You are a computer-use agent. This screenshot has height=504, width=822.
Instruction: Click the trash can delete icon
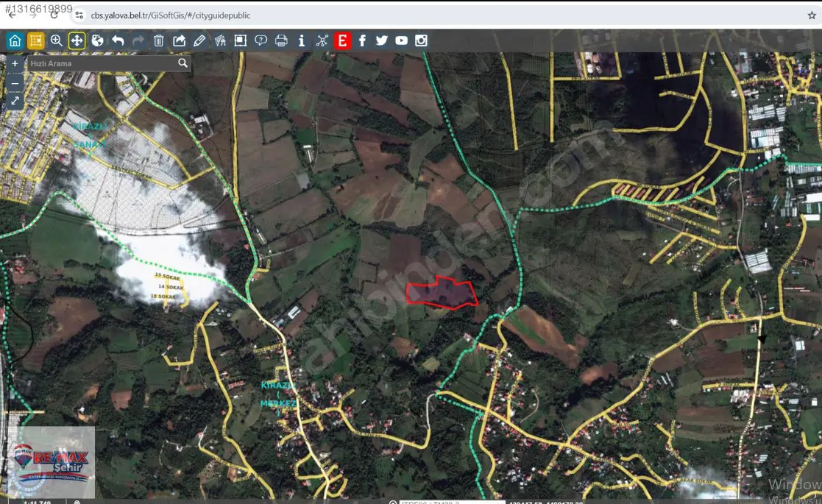[159, 40]
